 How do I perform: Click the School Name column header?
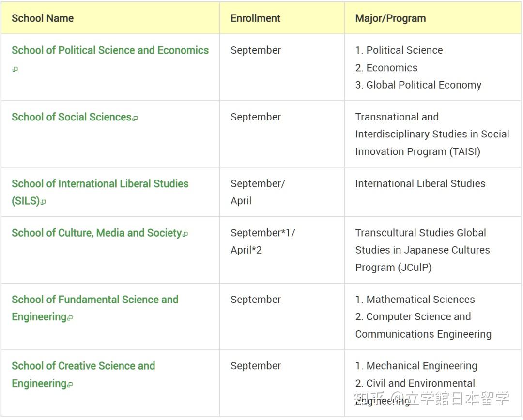tap(43, 18)
